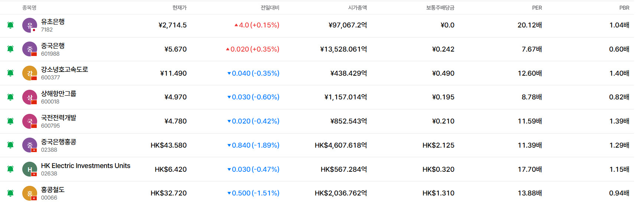
Task: Open the 중국은행홍콩 stock name link
Action: tap(59, 142)
